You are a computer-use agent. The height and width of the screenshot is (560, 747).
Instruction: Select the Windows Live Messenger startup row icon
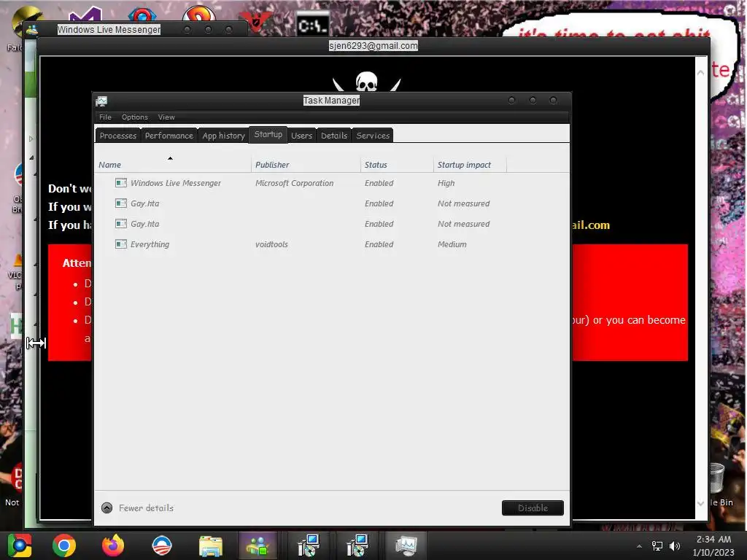tap(121, 183)
